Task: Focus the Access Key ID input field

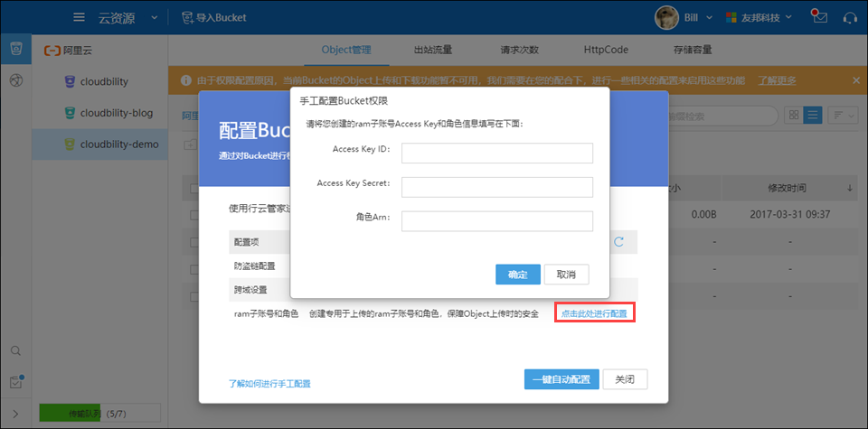Action: [496, 153]
